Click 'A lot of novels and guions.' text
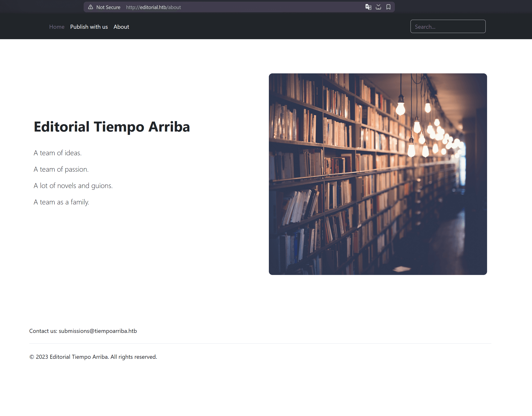The width and height of the screenshot is (532, 416). 73,186
